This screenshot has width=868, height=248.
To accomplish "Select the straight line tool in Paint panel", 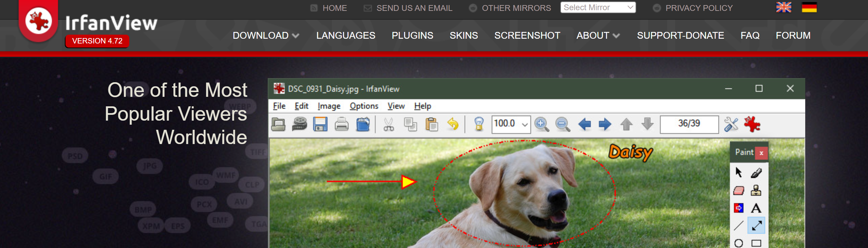I will click(739, 226).
